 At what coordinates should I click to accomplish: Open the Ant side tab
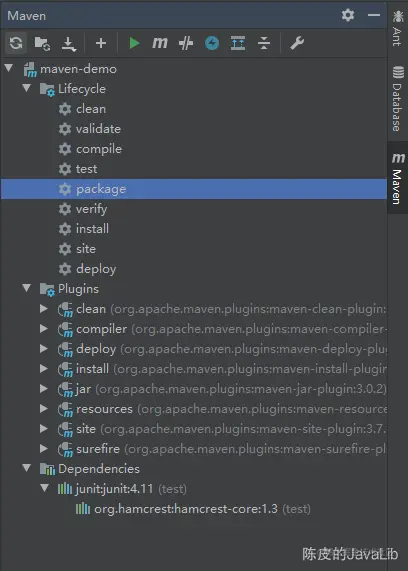(398, 28)
